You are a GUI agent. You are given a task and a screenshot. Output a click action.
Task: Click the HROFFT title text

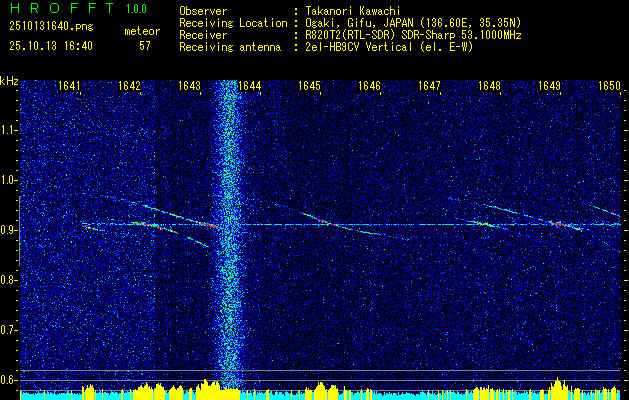[x=62, y=8]
